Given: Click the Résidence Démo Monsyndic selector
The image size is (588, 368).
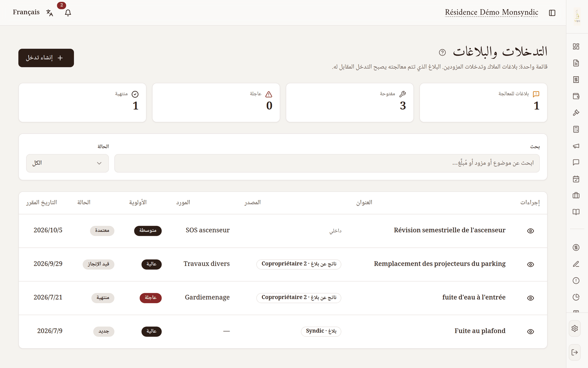Looking at the screenshot, I should [491, 12].
